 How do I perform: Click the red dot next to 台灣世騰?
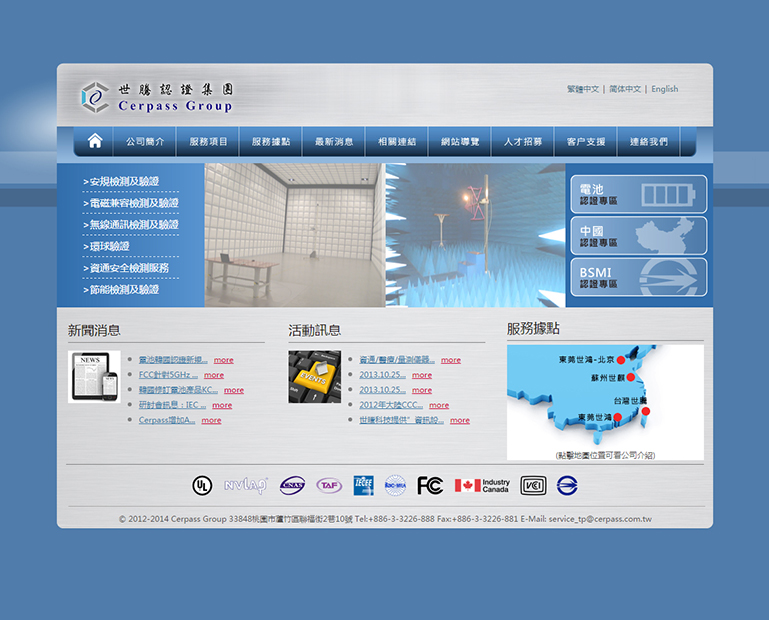(x=646, y=411)
